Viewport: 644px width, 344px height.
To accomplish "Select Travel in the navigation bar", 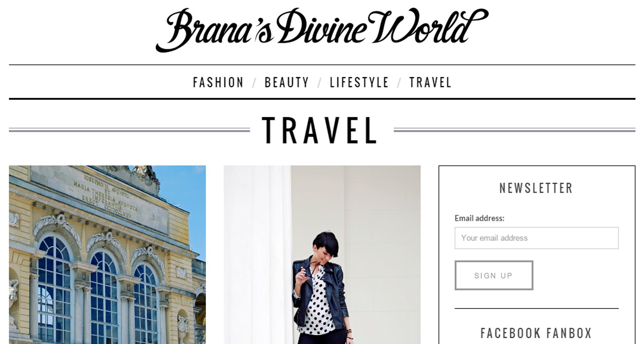I will click(430, 82).
